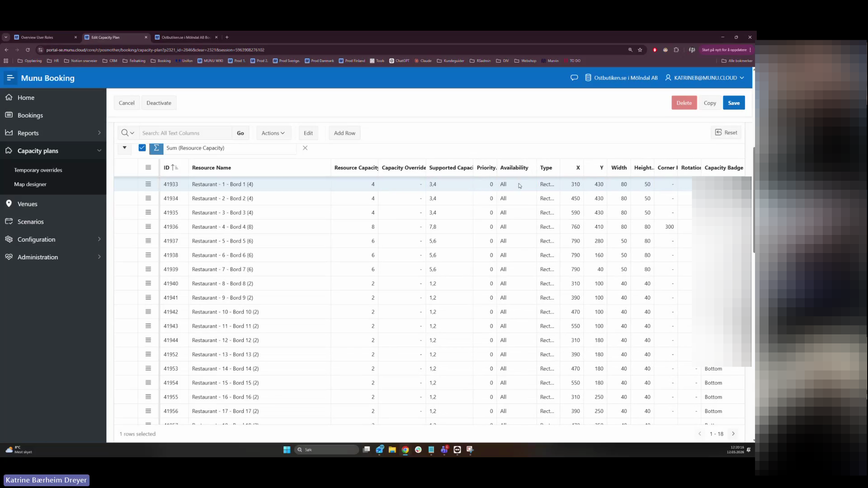Go to next page of rows
868x488 pixels.
pyautogui.click(x=733, y=434)
